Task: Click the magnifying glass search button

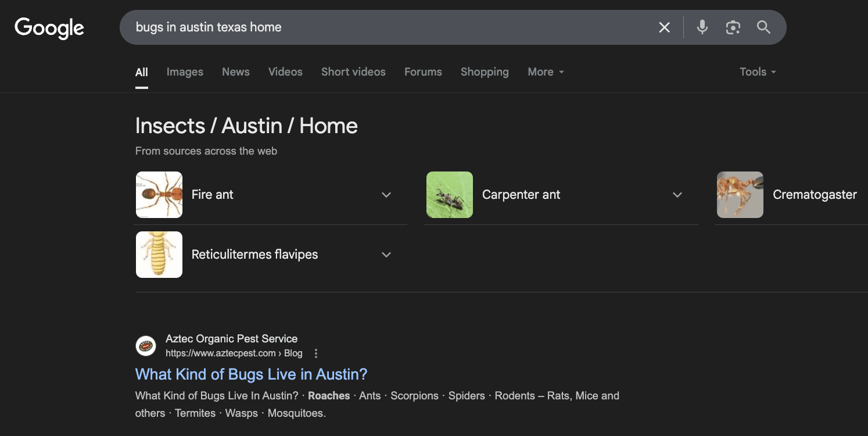Action: click(x=763, y=27)
